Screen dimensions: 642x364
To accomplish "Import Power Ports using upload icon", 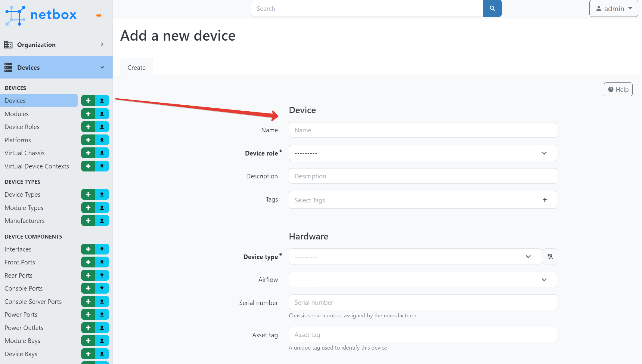I will pyautogui.click(x=102, y=314).
